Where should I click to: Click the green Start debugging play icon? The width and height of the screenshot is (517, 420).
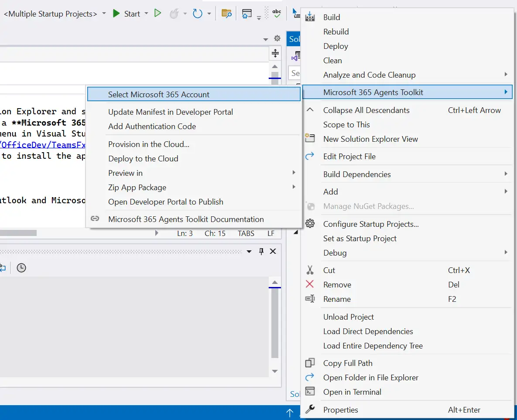[116, 13]
